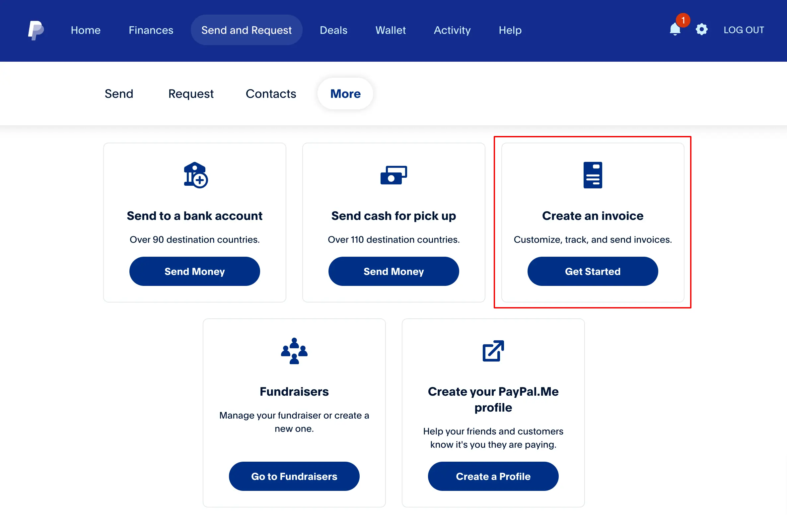Select the Request tab
Screen dimensions: 787x532
[191, 93]
